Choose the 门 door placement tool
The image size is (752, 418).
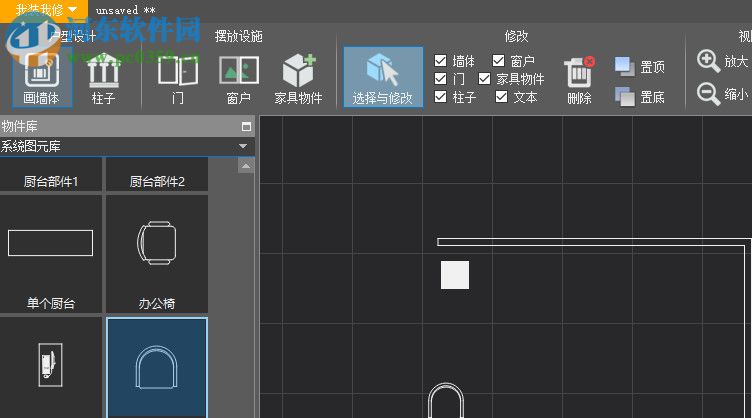coord(177,79)
